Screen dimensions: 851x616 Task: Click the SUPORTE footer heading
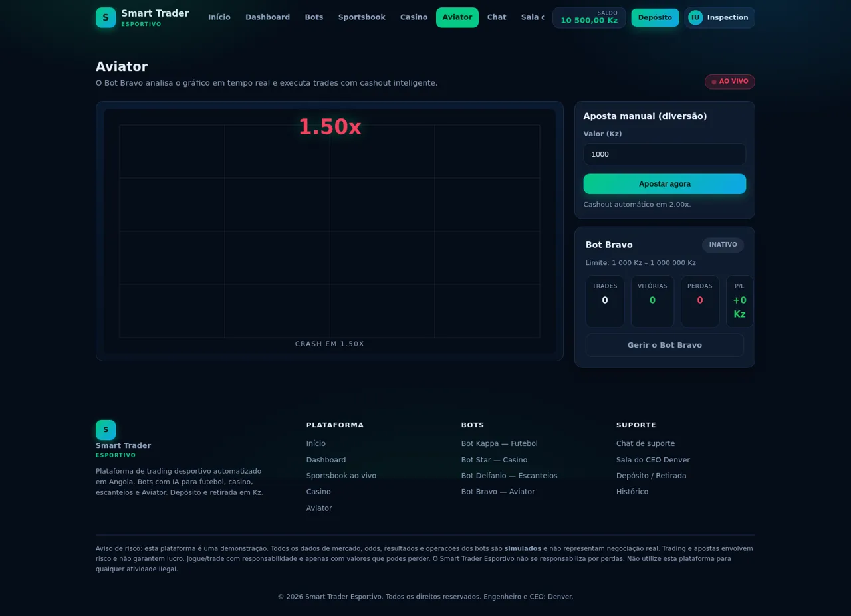click(636, 425)
